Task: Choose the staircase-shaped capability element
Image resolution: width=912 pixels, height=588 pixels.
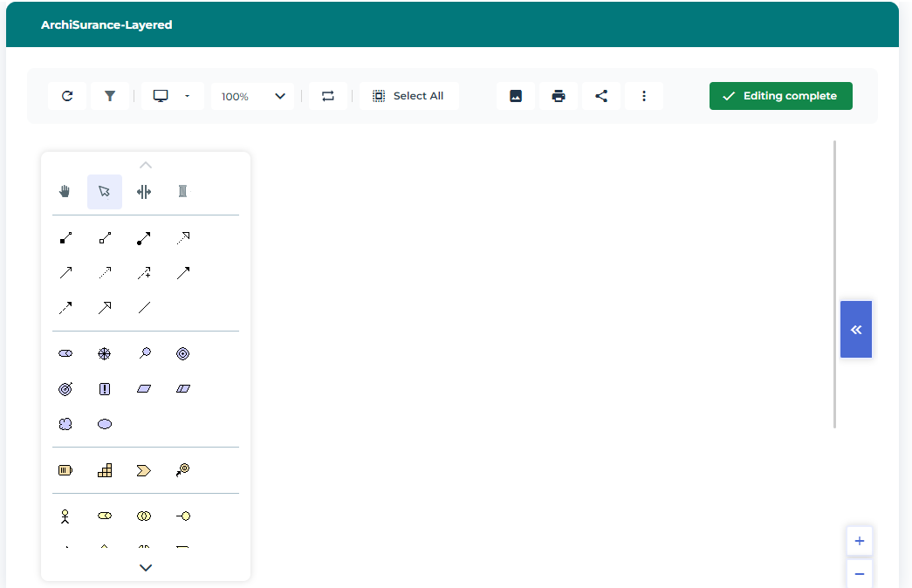Action: pos(105,470)
